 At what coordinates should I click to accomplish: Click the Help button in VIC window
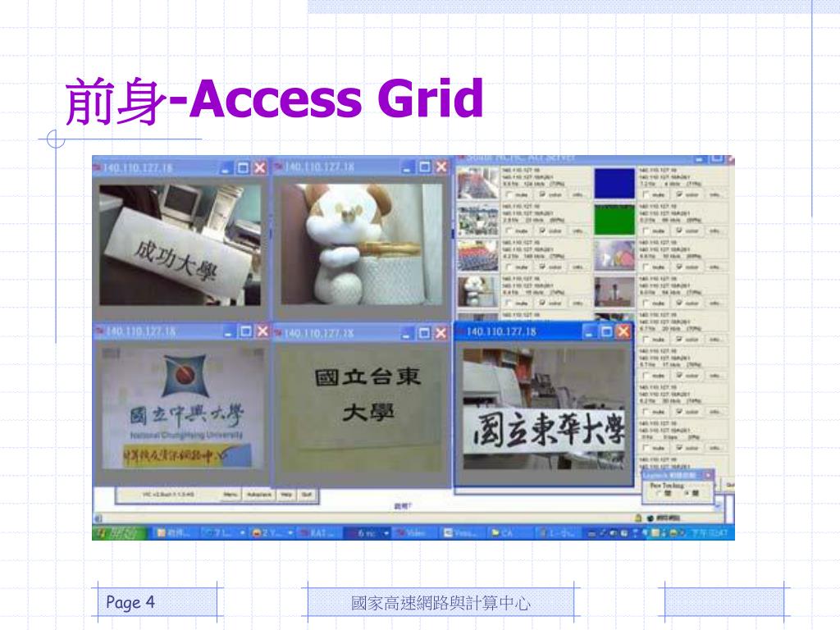pyautogui.click(x=286, y=495)
